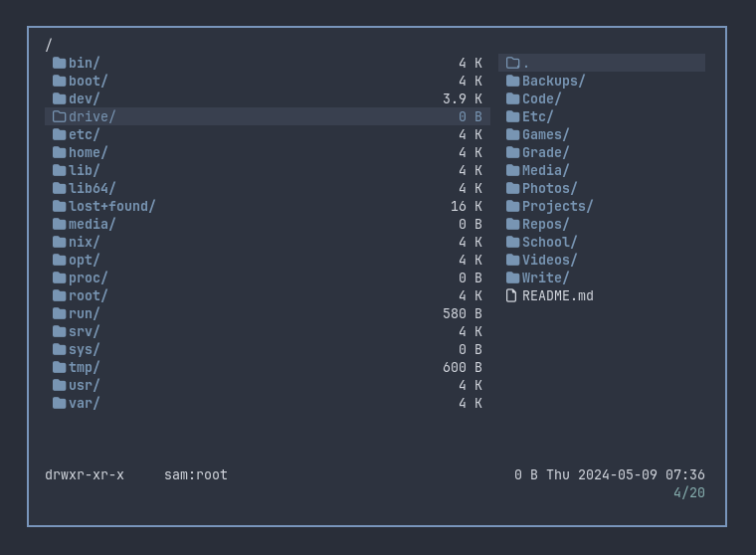Screen dimensions: 756x555
Task: Click the folder icon for Videos/
Action: coord(512,260)
